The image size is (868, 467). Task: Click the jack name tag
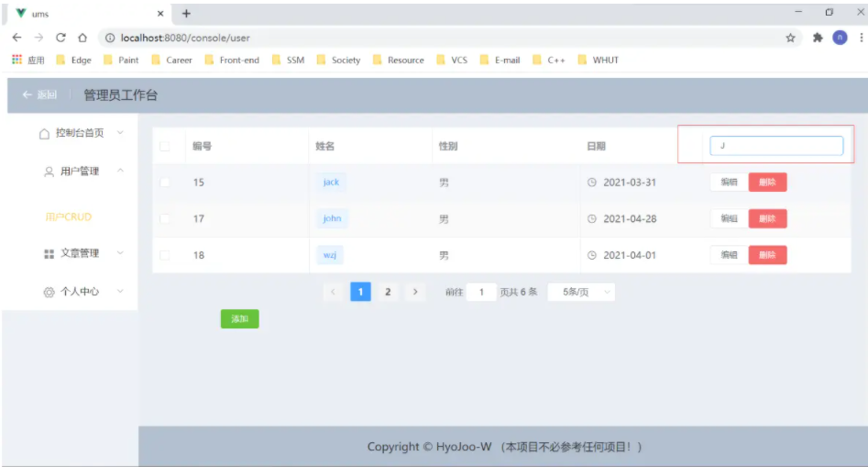click(331, 183)
